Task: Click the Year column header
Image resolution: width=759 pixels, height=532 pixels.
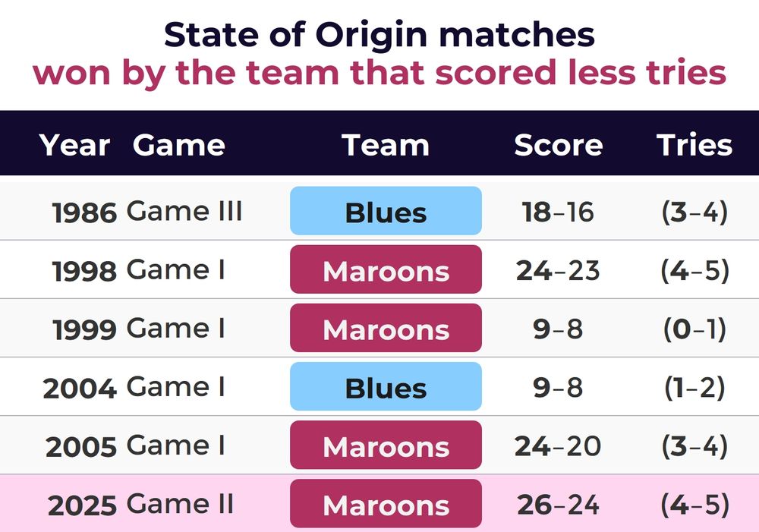Action: (x=74, y=145)
